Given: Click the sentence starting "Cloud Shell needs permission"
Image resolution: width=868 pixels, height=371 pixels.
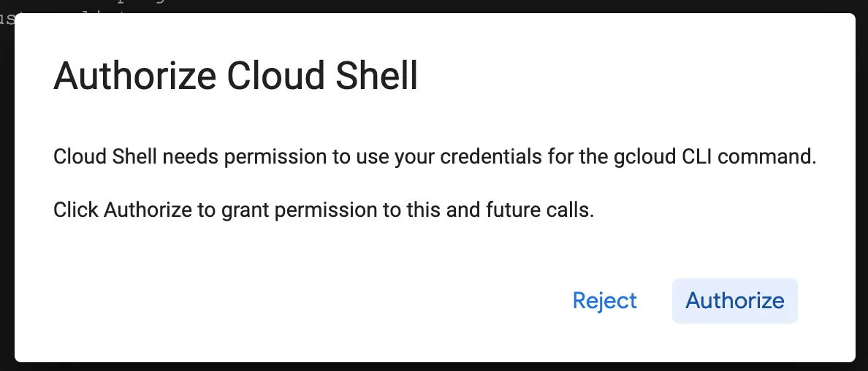Looking at the screenshot, I should 434,157.
